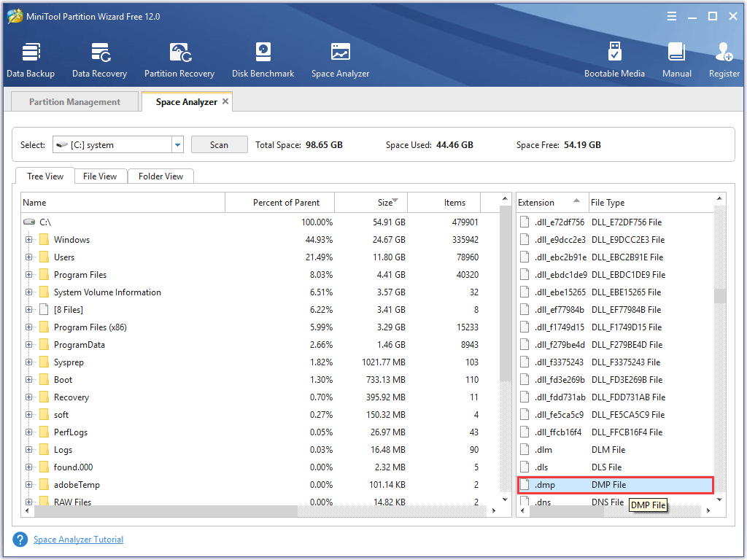Click the blue help question mark icon
This screenshot has width=747, height=560.
20,540
